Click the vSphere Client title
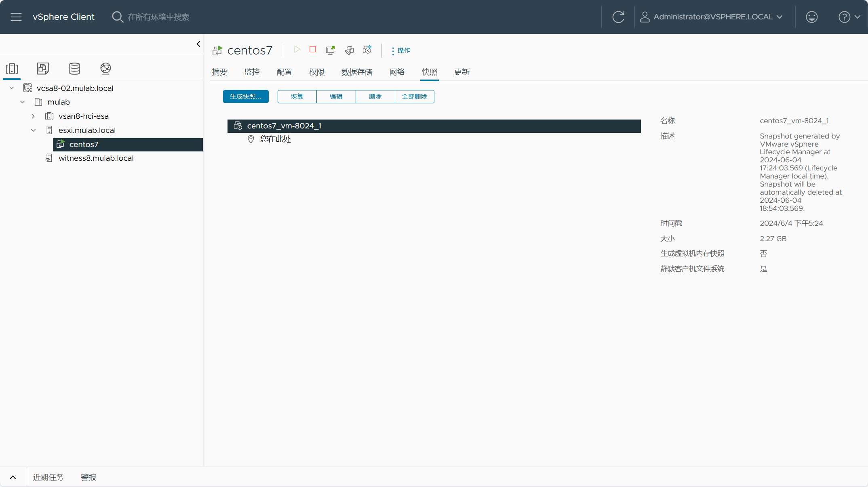The width and height of the screenshot is (868, 487). coord(63,17)
